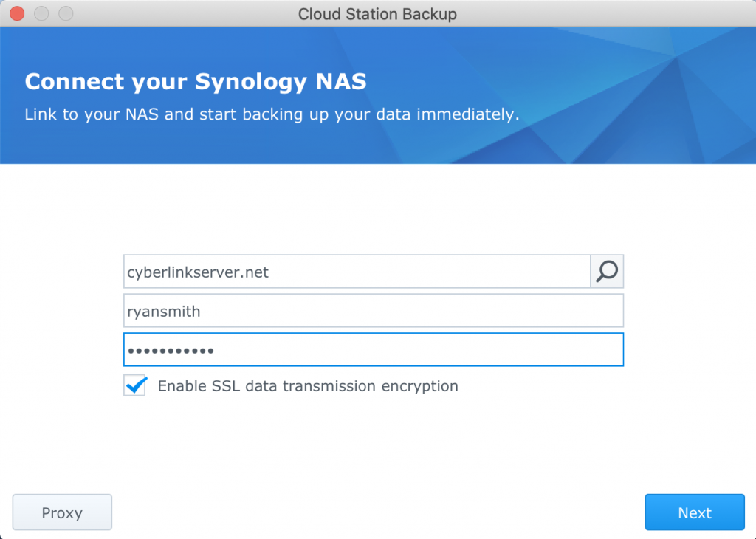Focus the cyberlinkserver.net address field
The height and width of the screenshot is (539, 756).
point(357,272)
